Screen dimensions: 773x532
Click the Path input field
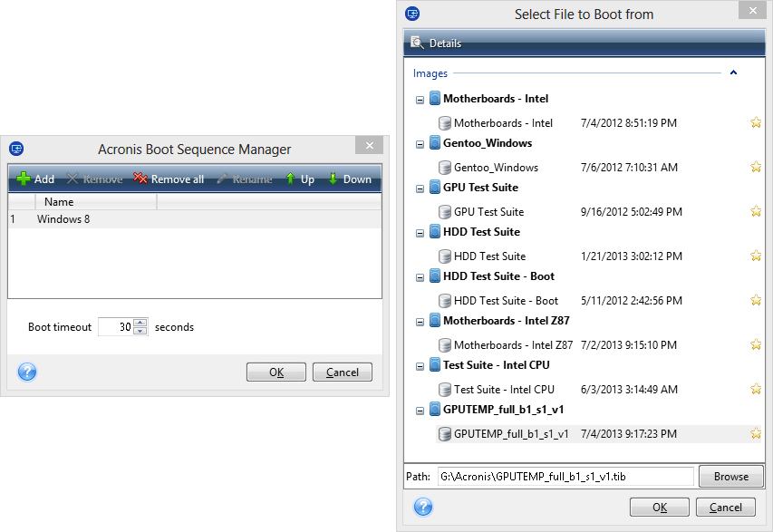click(x=565, y=477)
